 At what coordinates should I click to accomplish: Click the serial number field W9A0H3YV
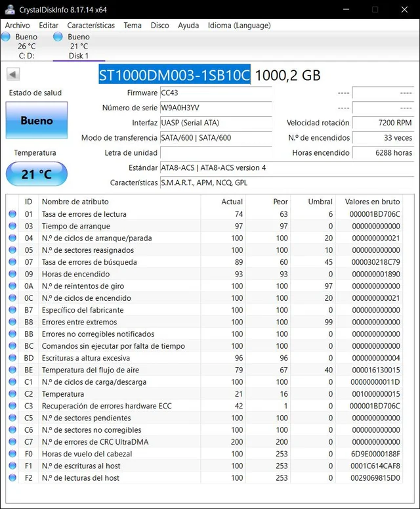click(x=216, y=108)
